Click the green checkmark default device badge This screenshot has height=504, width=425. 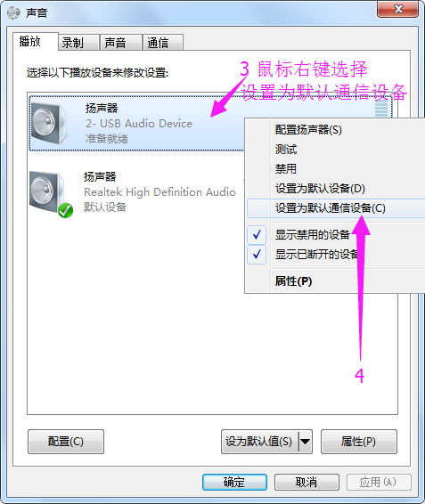click(65, 210)
